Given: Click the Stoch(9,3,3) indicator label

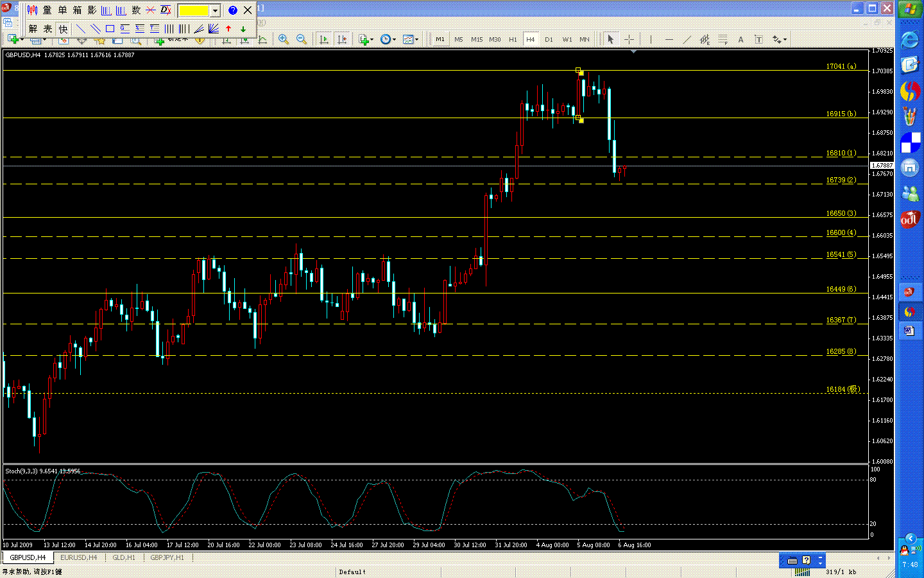Looking at the screenshot, I should [43, 471].
